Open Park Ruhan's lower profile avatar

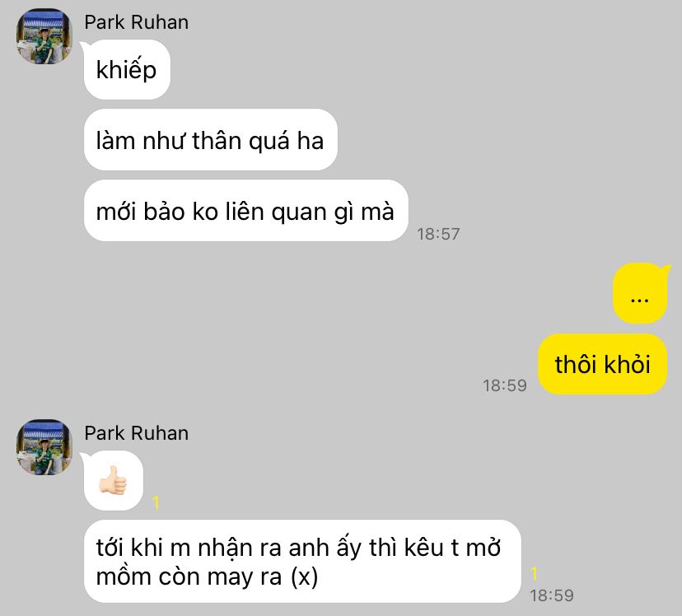[x=44, y=447]
